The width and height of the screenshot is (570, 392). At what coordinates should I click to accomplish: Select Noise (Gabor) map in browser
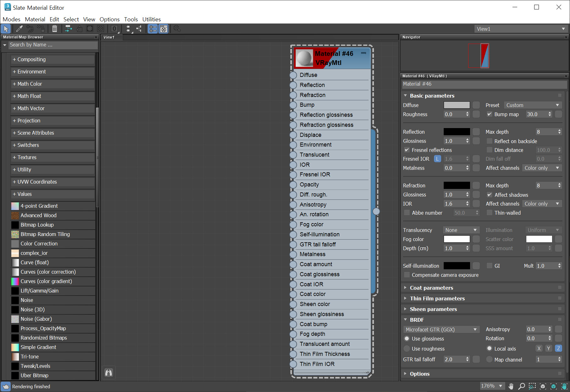pyautogui.click(x=53, y=319)
